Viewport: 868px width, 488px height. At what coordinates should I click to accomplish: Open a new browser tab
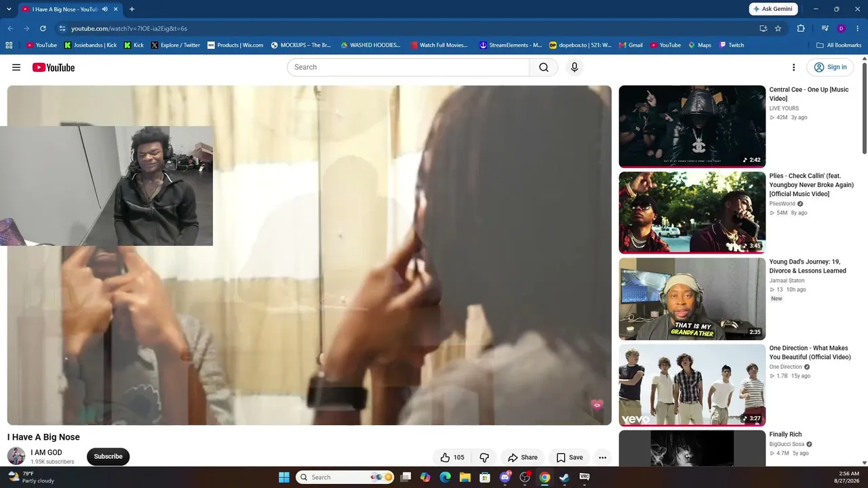tap(132, 9)
